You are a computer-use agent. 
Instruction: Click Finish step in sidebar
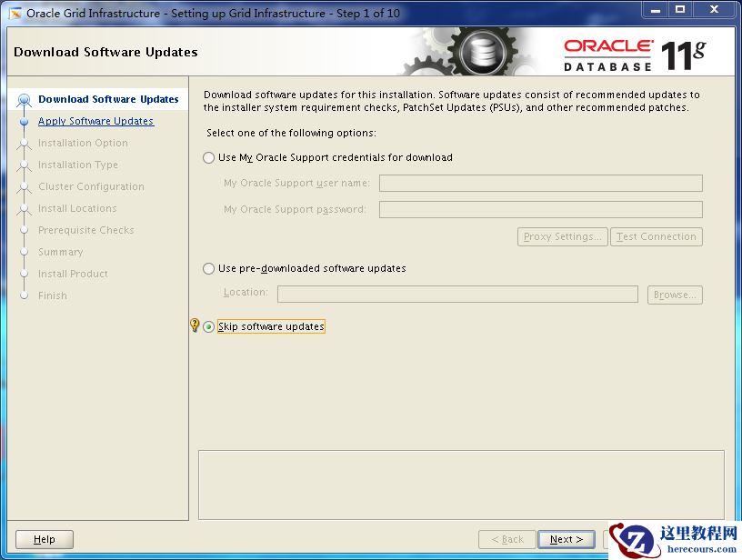pos(53,295)
